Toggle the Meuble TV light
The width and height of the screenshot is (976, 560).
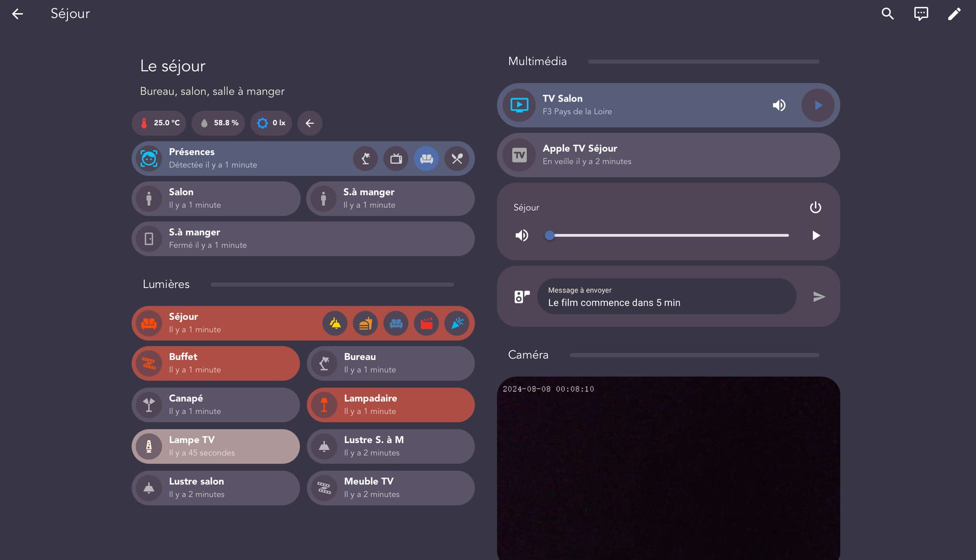point(390,488)
